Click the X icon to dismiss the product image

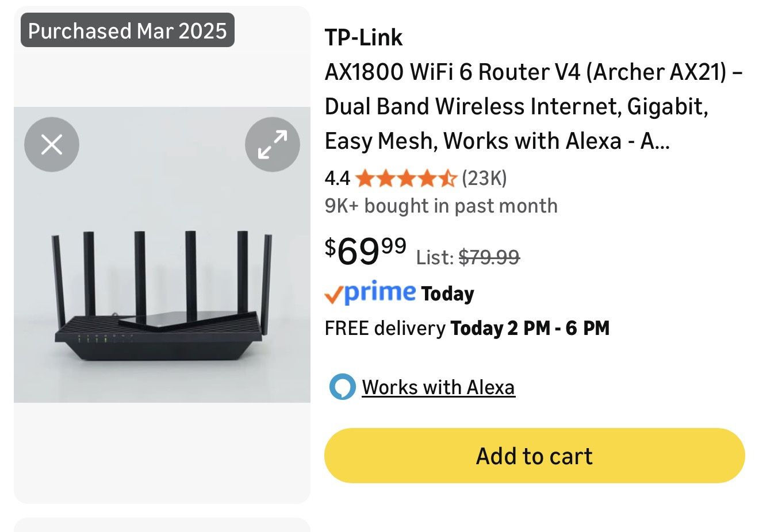tap(52, 144)
